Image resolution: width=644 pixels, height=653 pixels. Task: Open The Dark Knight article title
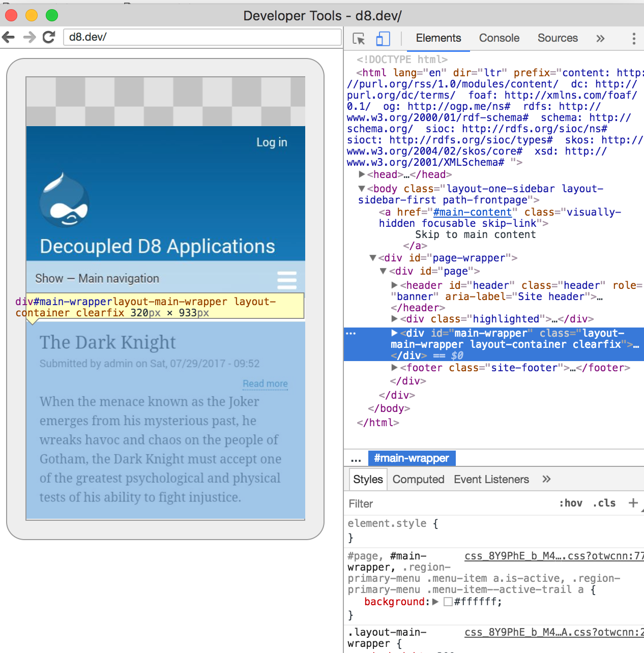108,342
